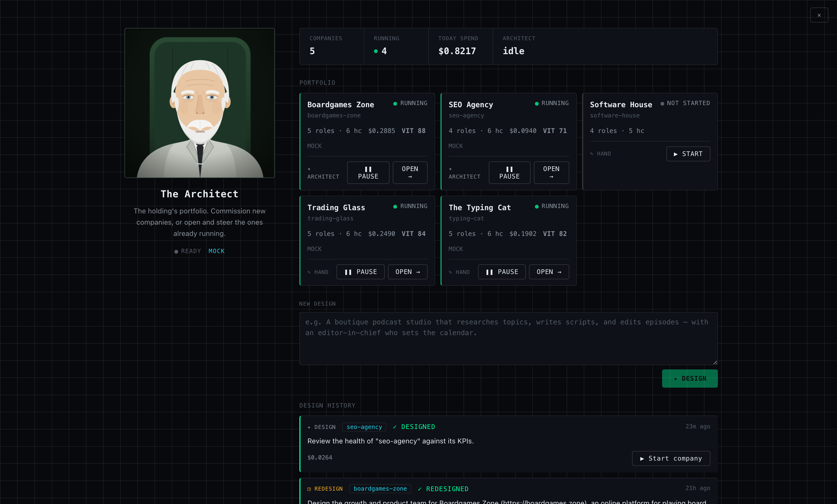Click the seo-agency tag in design history
Viewport: 837px width, 504px height.
(x=364, y=427)
